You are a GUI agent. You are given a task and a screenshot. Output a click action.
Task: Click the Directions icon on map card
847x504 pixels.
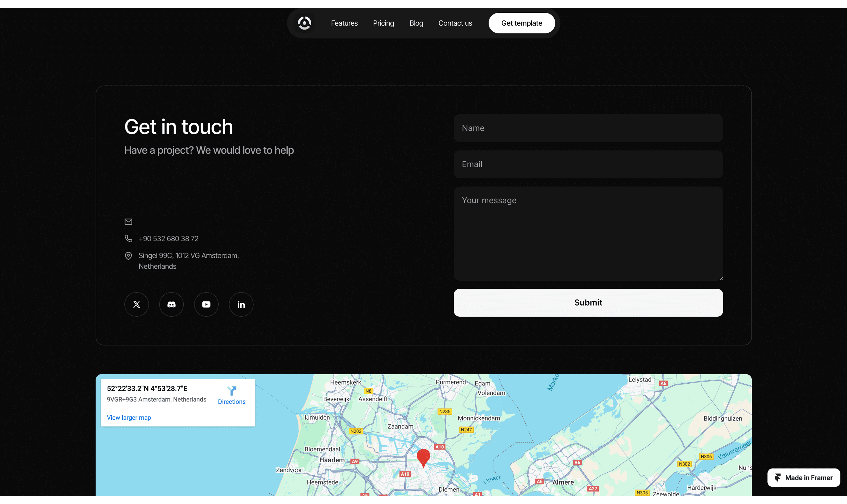232,391
